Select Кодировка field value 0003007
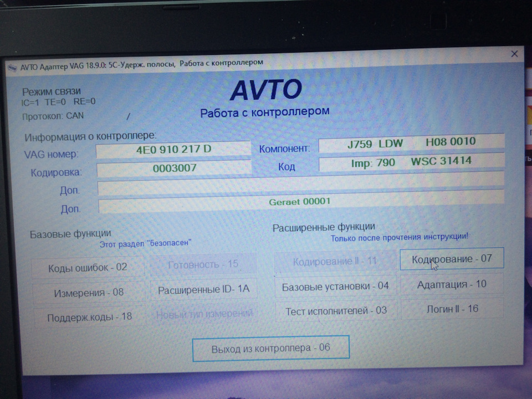 coord(174,168)
